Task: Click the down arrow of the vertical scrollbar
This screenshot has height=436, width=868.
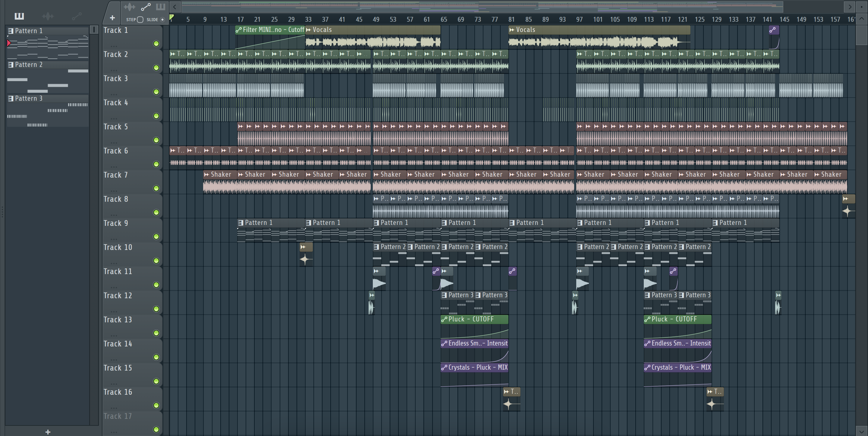Action: [862, 431]
